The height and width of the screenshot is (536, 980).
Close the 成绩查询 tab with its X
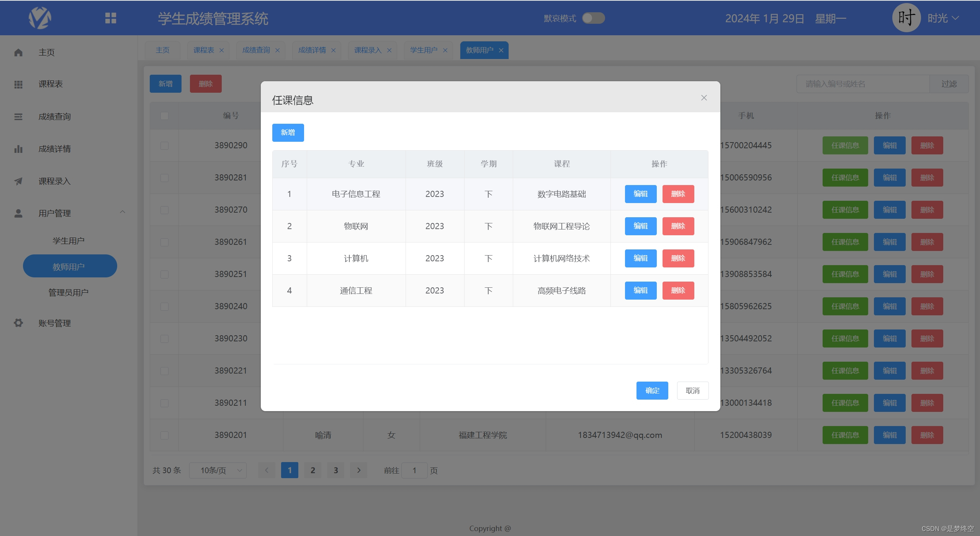(x=278, y=51)
